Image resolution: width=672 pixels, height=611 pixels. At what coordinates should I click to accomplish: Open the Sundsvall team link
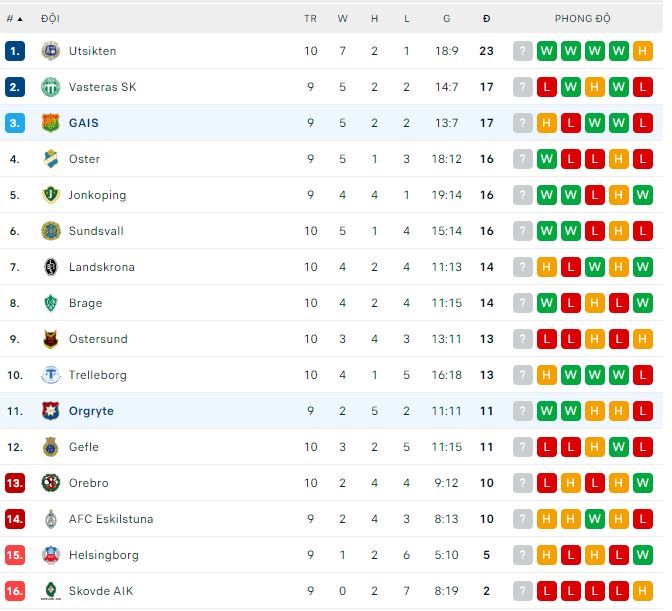click(x=96, y=231)
